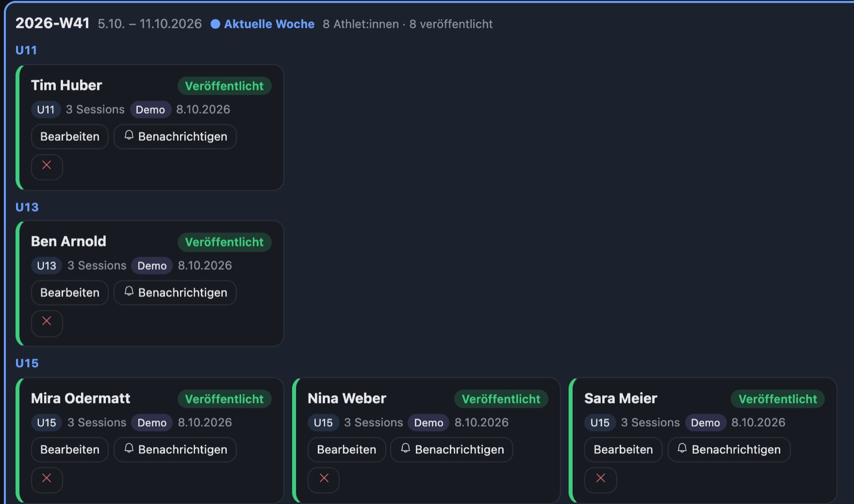Image resolution: width=854 pixels, height=504 pixels.
Task: Select the U13 group heading
Action: [x=27, y=207]
